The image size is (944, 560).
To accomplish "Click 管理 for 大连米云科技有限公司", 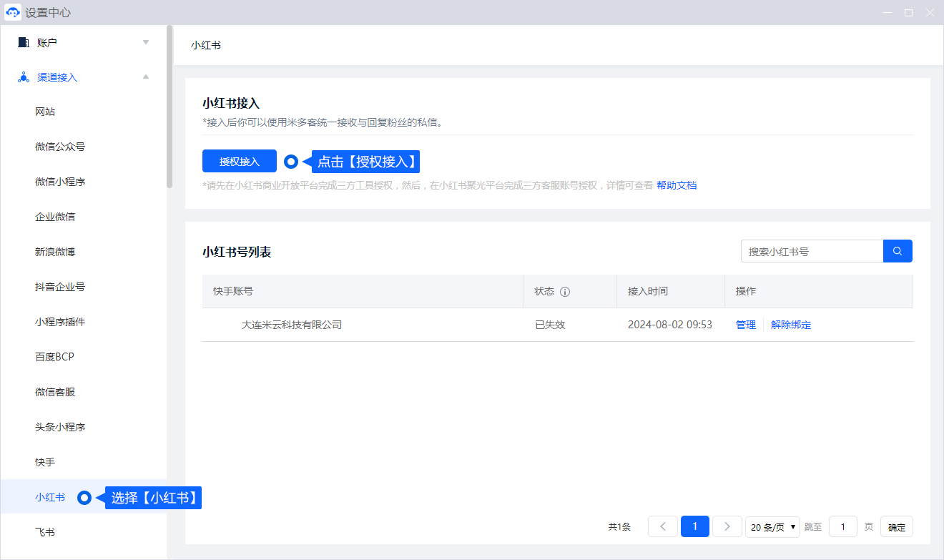I will click(745, 325).
